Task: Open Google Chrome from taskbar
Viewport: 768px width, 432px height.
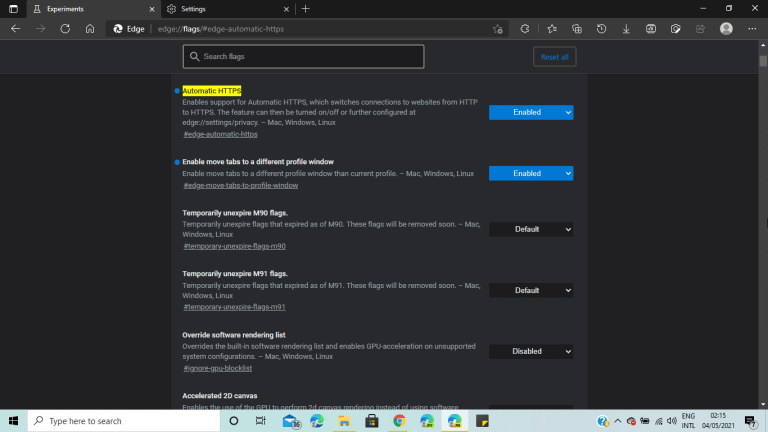Action: [x=399, y=421]
